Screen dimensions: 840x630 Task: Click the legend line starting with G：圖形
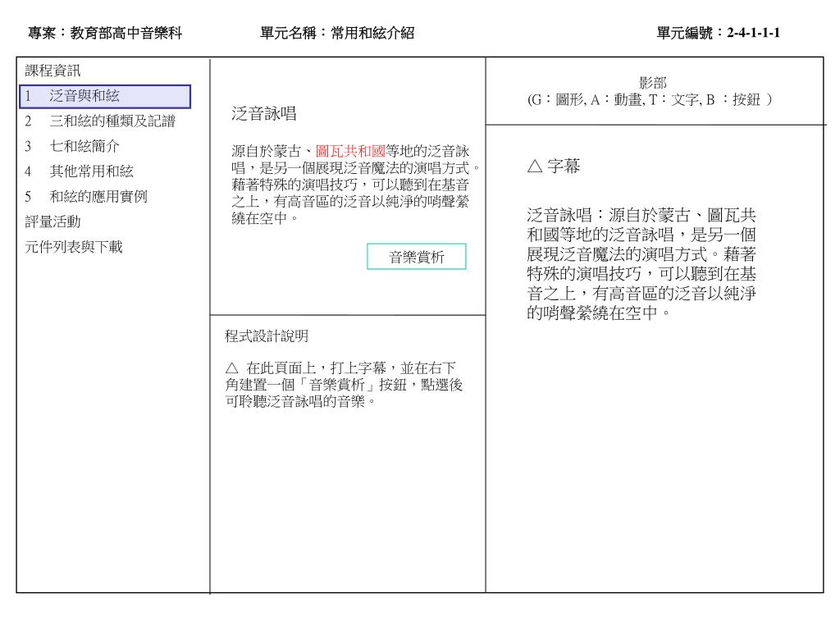650,99
